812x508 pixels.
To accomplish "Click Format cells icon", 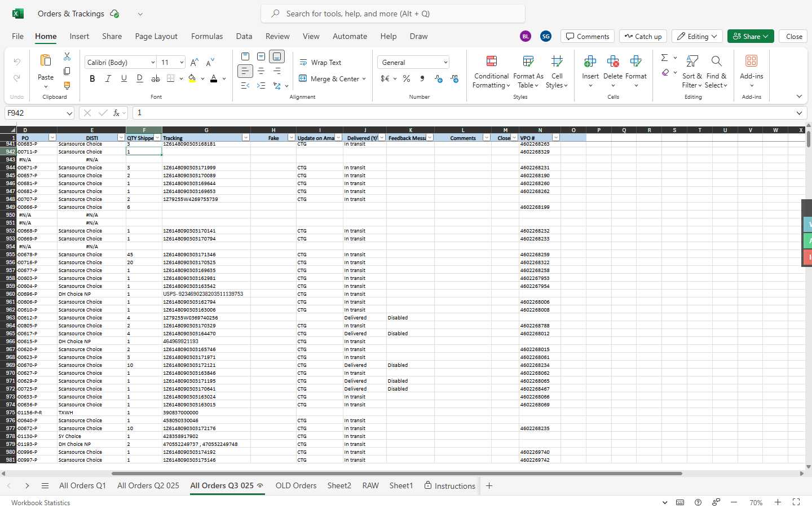I will coord(636,61).
